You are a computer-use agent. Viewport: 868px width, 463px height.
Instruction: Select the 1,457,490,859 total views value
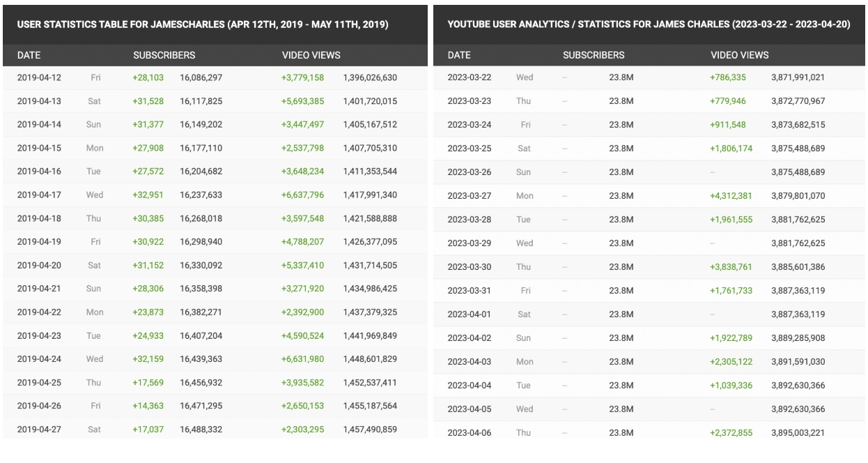370,430
